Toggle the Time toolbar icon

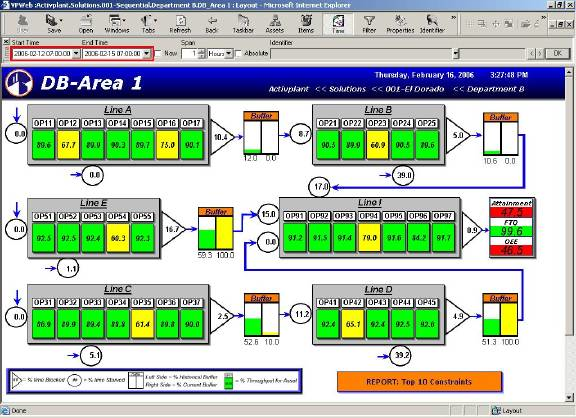338,24
